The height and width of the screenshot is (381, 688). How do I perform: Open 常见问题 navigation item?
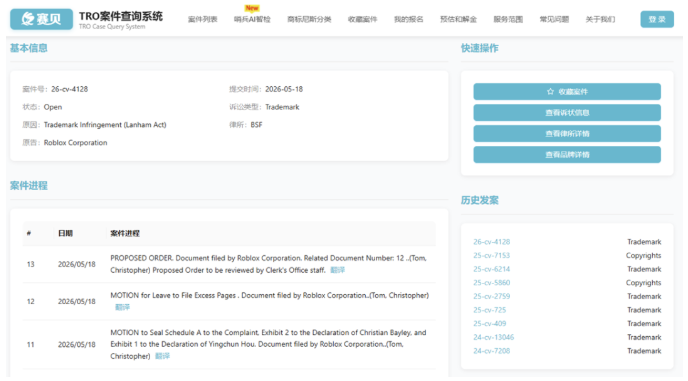tap(554, 19)
